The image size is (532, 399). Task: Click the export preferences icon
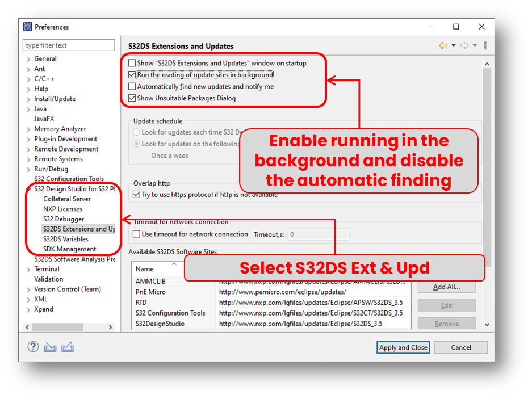coord(68,347)
